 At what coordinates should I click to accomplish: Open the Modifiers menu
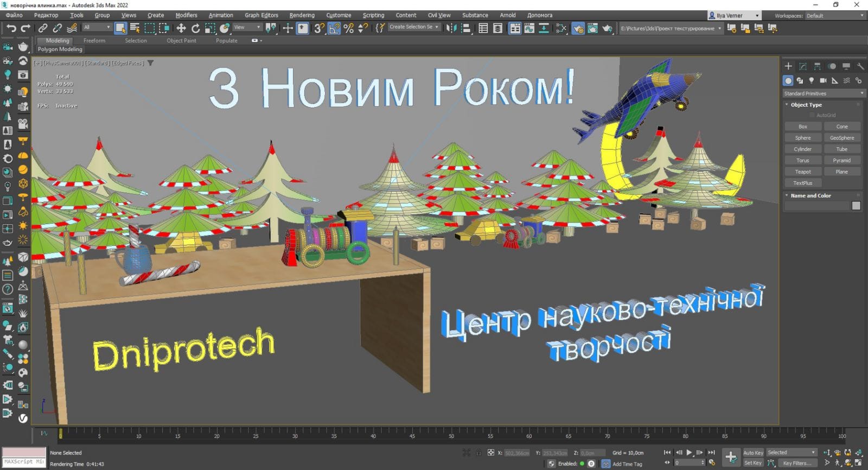[186, 15]
